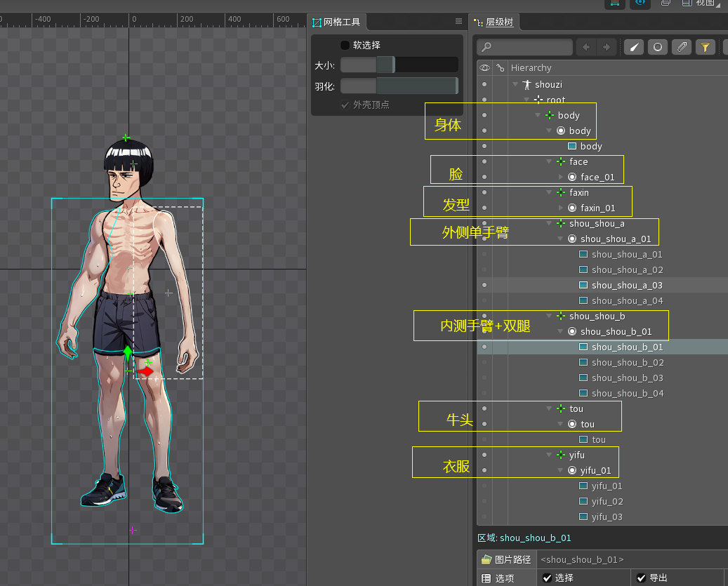
Task: Click the back arrow in hierarchy toolbar
Action: [x=585, y=47]
